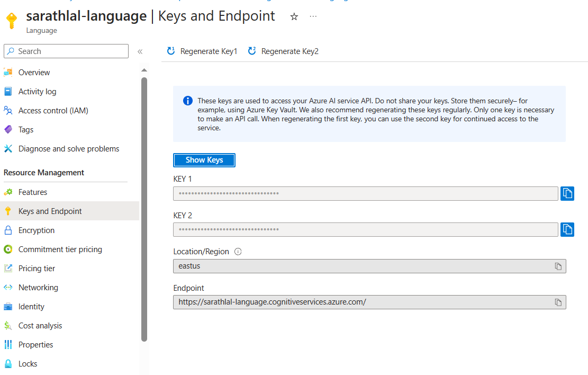
Task: Copy KEY 1 to the clipboard
Action: 567,193
